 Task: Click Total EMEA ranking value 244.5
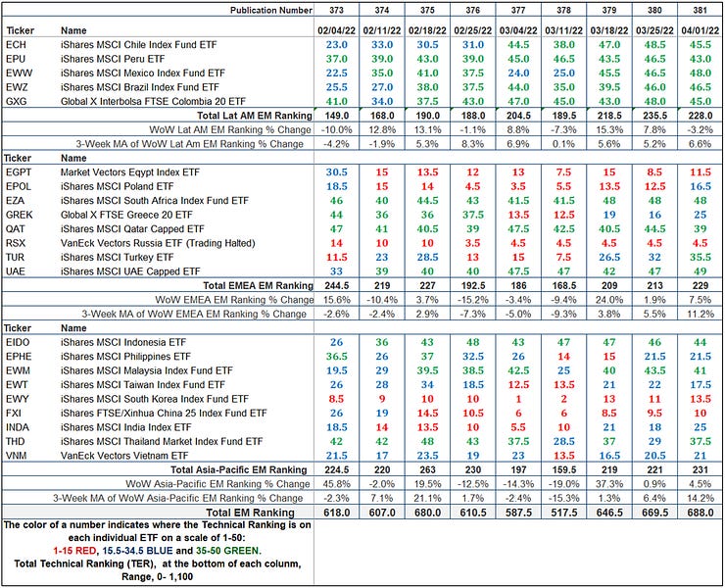coord(337,286)
